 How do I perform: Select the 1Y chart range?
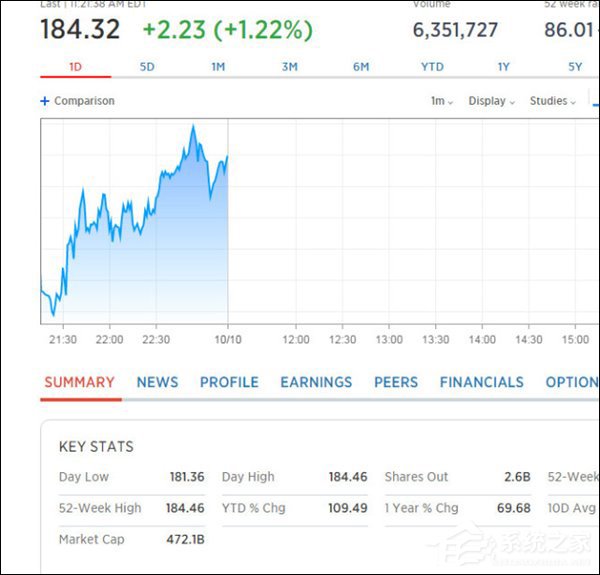click(x=504, y=67)
